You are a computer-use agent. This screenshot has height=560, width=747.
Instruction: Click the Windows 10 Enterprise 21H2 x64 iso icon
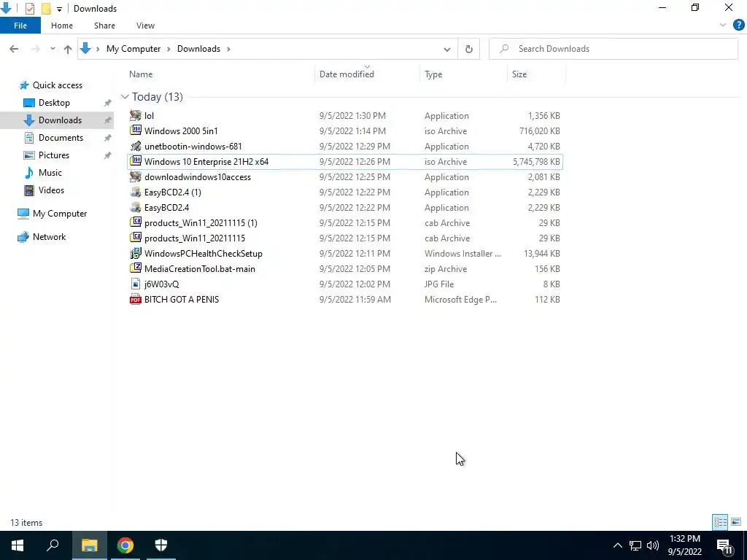coord(136,161)
